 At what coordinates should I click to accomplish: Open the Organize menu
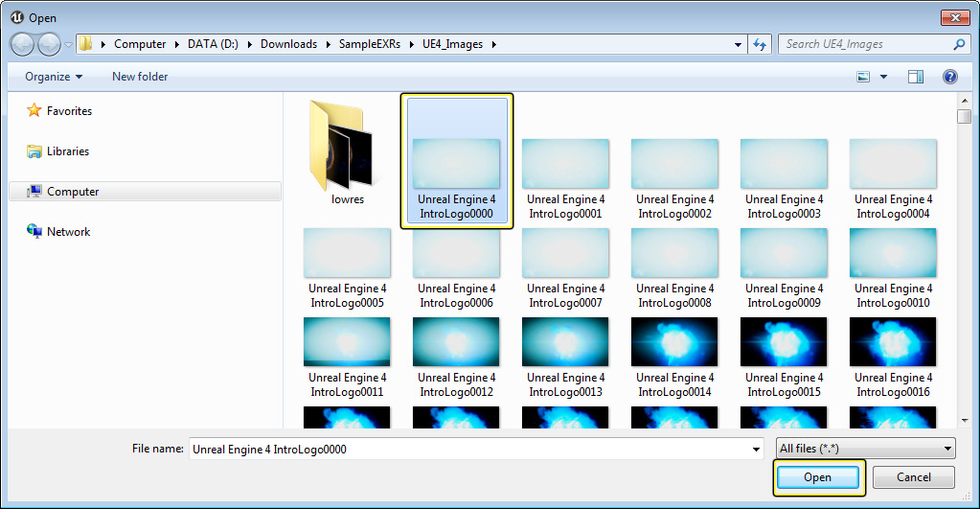[54, 77]
